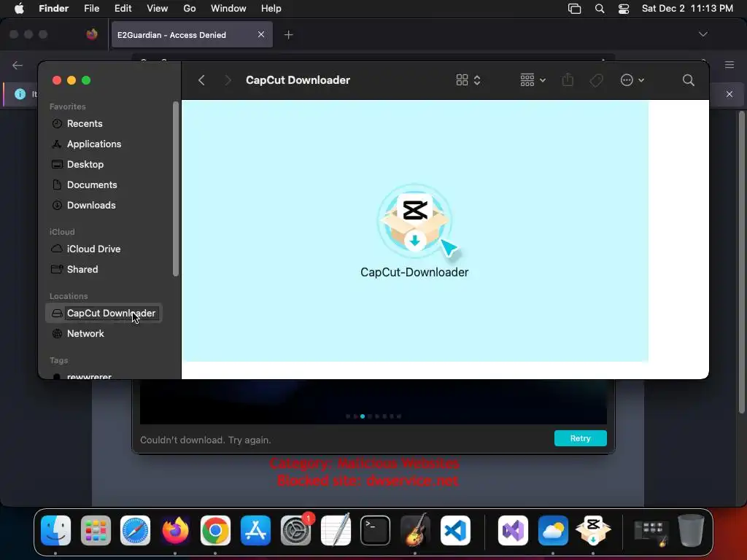The image size is (747, 560).
Task: Open System Settings from the Dock
Action: point(295,531)
